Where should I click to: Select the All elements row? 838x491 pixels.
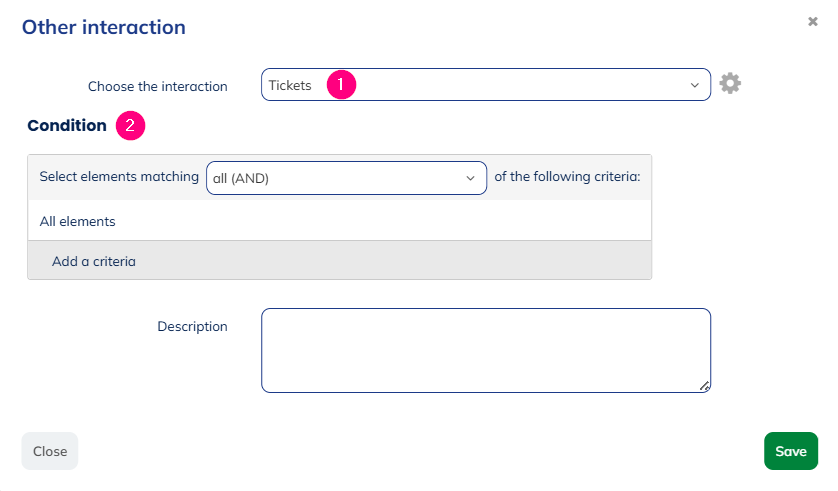point(78,221)
